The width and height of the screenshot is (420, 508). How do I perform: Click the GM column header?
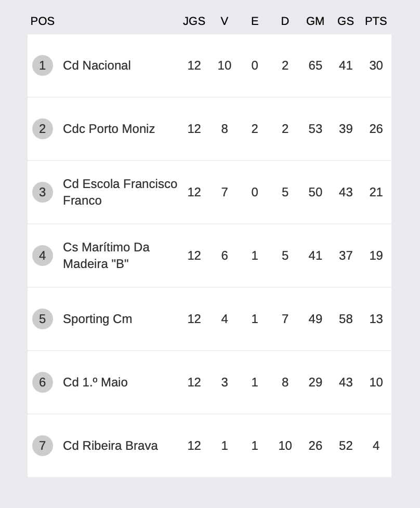pyautogui.click(x=315, y=21)
